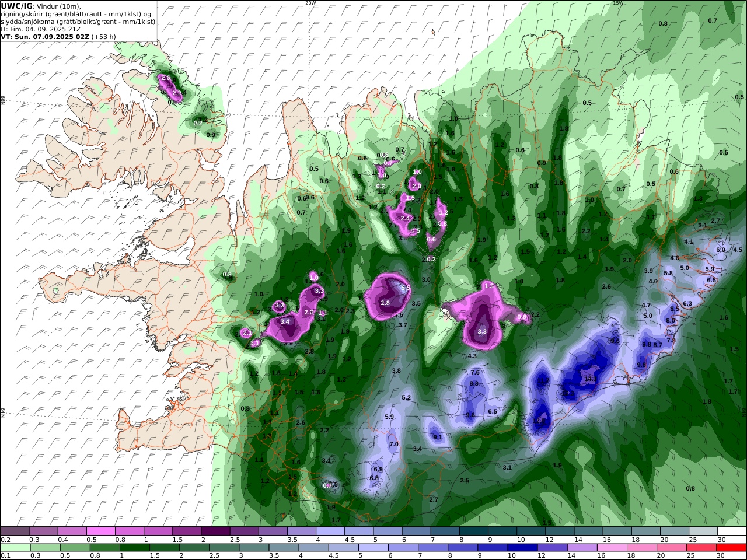This screenshot has height=560, width=747.
Task: Click the 'UWC/IG: Vindur (10m)' title line
Action: tap(41, 6)
